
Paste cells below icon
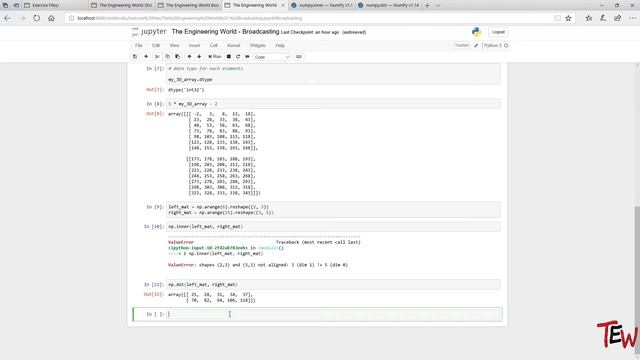[x=178, y=57]
